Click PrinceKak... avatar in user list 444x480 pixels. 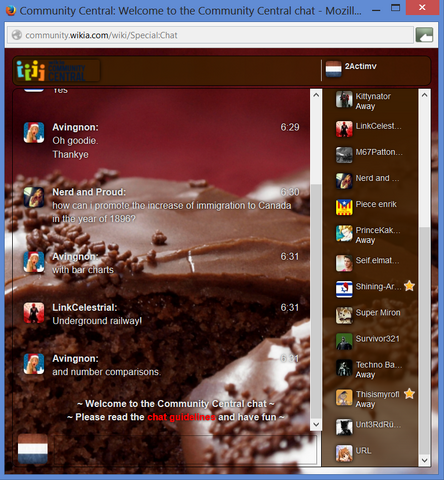pyautogui.click(x=344, y=233)
